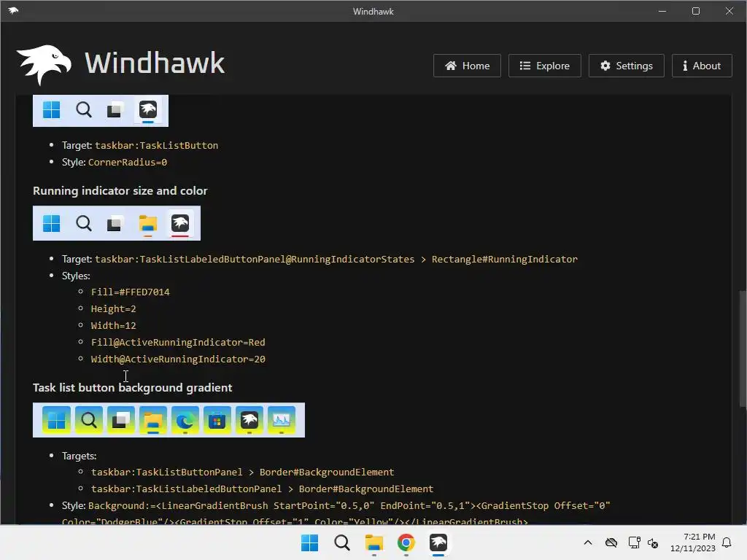Open the Settings button
The height and width of the screenshot is (560, 747).
626,66
